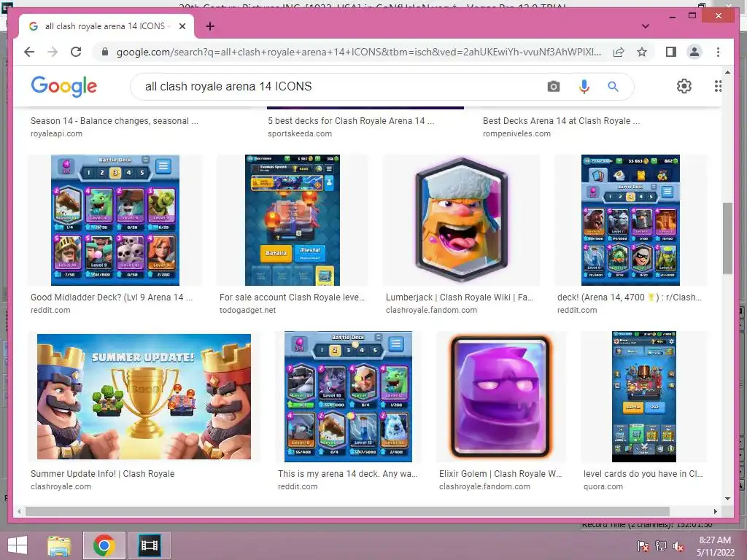Open File Explorer from the taskbar
The height and width of the screenshot is (560, 747).
pos(59,545)
